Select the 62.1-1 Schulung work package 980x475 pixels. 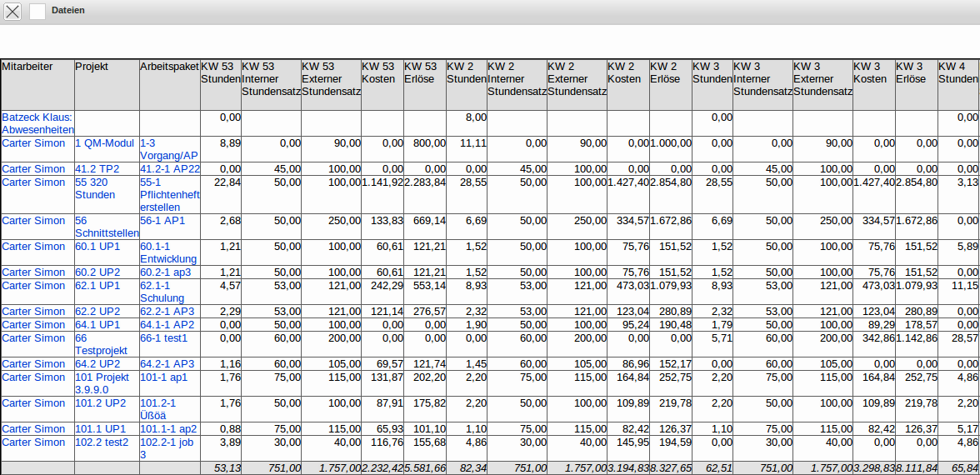[x=162, y=292]
